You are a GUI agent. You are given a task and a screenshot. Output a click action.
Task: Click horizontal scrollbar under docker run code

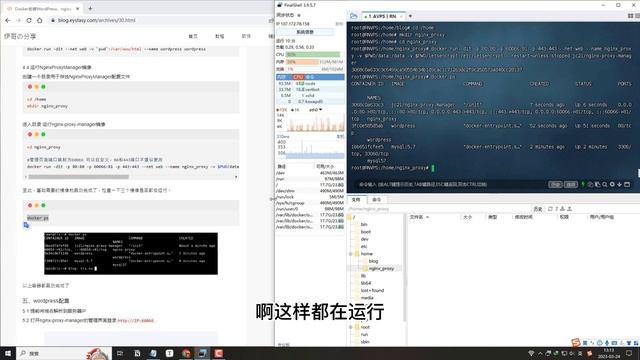point(78,177)
